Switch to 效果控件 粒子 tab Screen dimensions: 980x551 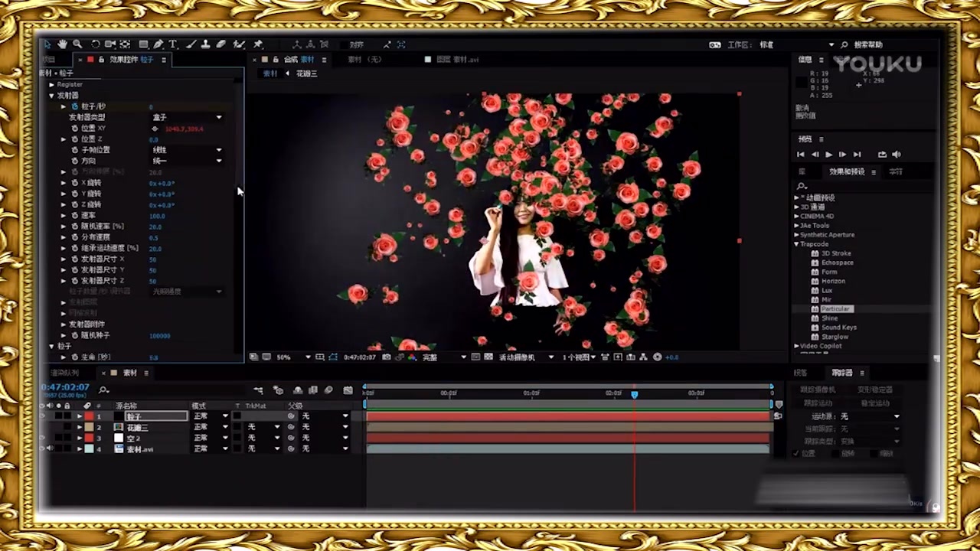[131, 60]
